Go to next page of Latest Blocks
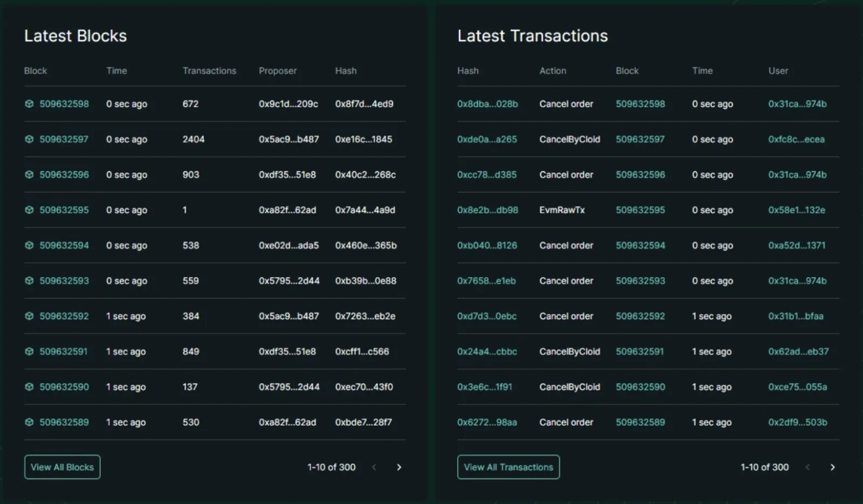 pos(399,467)
